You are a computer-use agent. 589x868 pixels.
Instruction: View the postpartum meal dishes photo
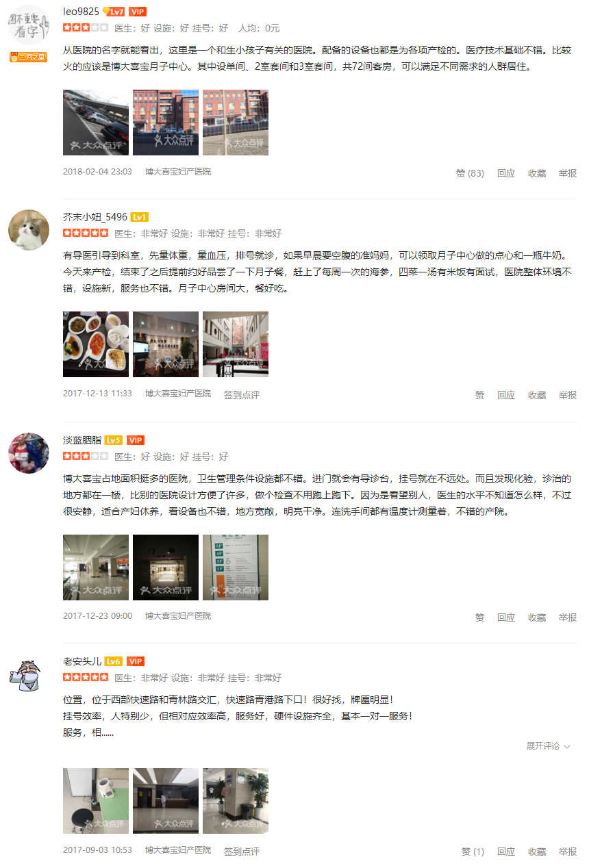(x=96, y=344)
